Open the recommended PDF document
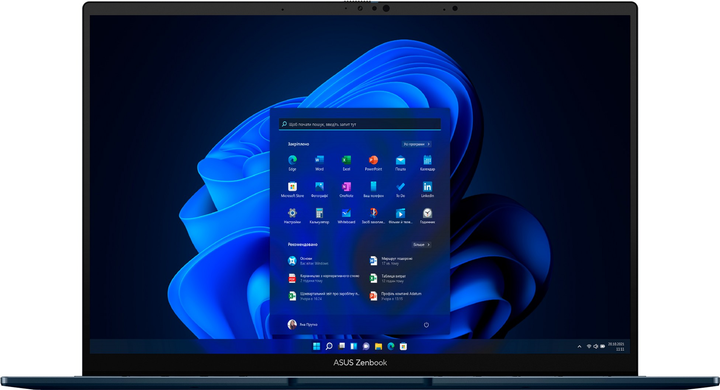This screenshot has width=720, height=390. tap(323, 278)
